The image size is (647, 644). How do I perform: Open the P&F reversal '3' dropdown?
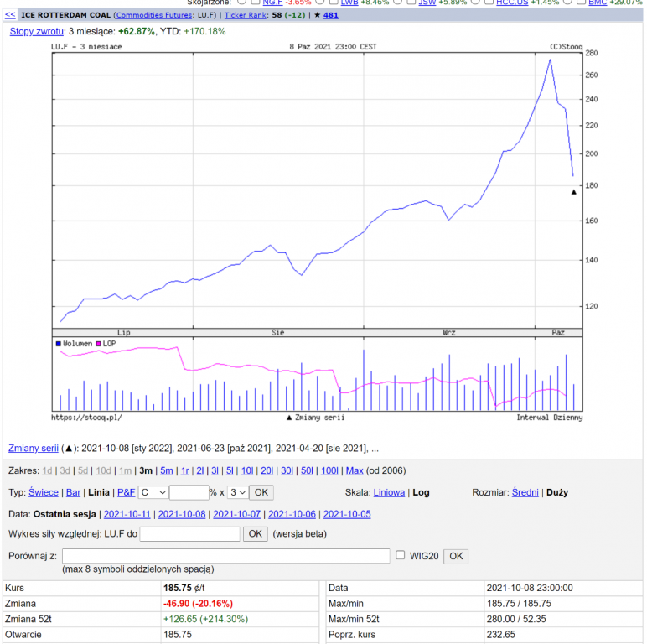click(x=238, y=492)
